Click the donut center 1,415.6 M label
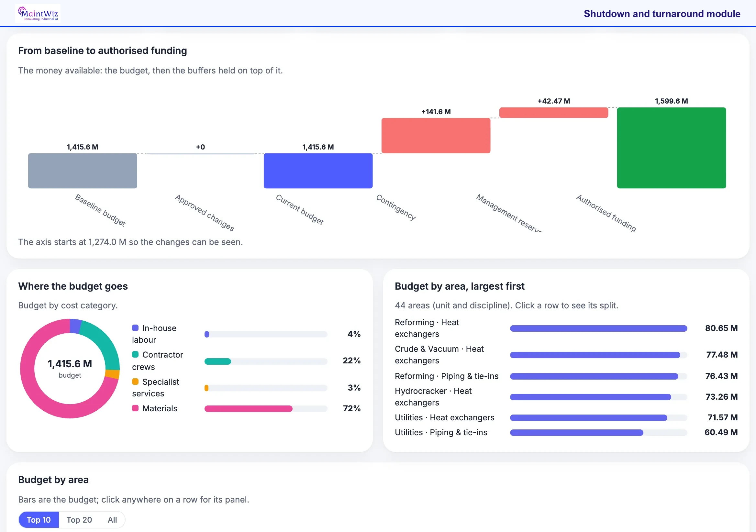 click(x=70, y=364)
